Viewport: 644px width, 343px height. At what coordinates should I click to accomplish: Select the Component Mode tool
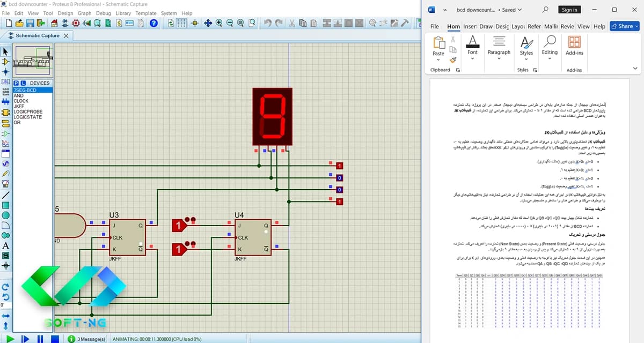(x=6, y=62)
